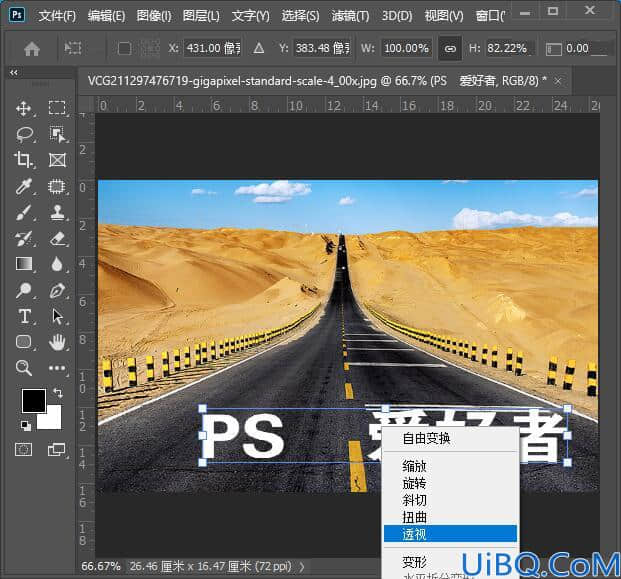Viewport: 621px width, 579px height.
Task: Reset to default foreground/background colors
Action: [26, 426]
